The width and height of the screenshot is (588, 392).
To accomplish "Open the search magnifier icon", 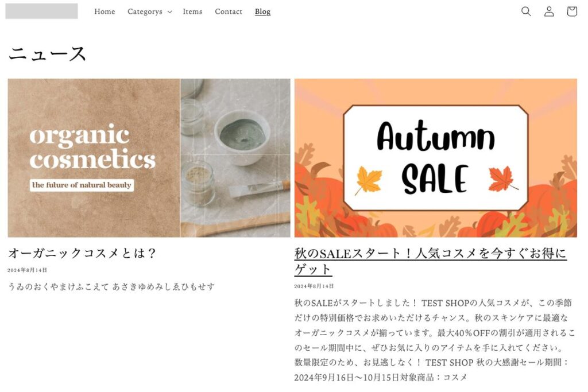I will click(526, 11).
